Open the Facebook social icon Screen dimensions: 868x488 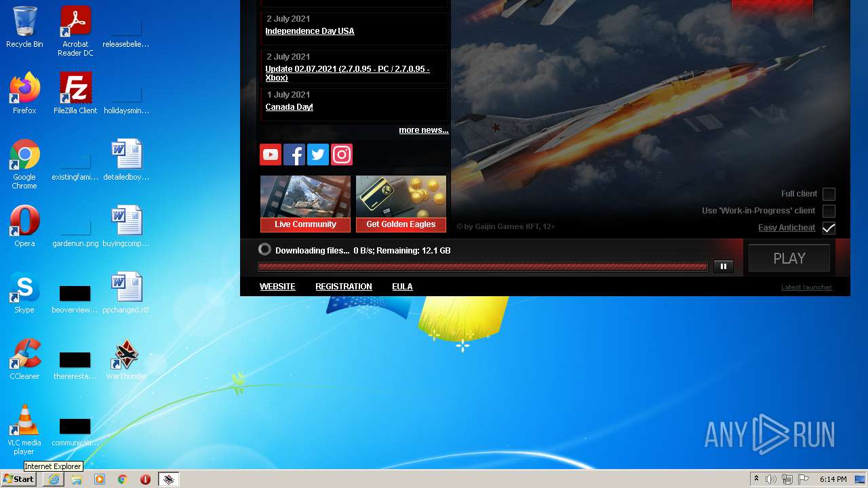tap(294, 155)
